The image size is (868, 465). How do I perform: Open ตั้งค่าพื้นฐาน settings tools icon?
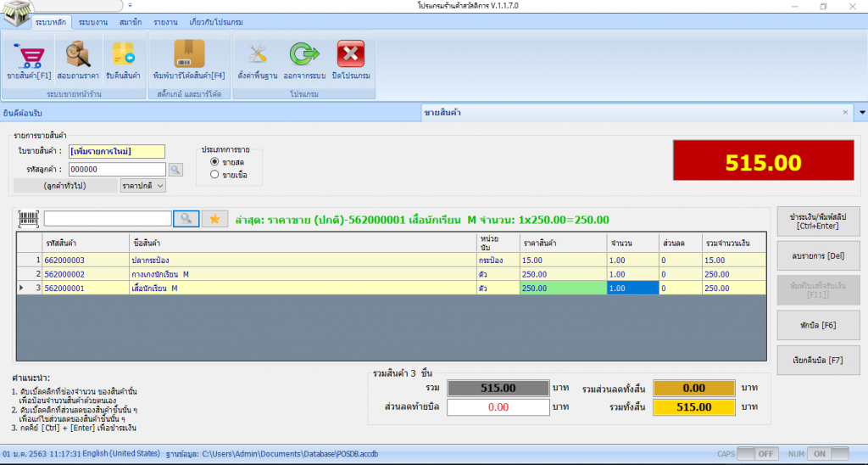[258, 55]
